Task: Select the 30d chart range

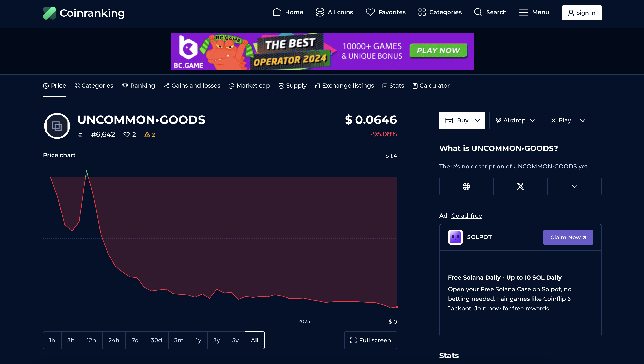Action: (156, 340)
